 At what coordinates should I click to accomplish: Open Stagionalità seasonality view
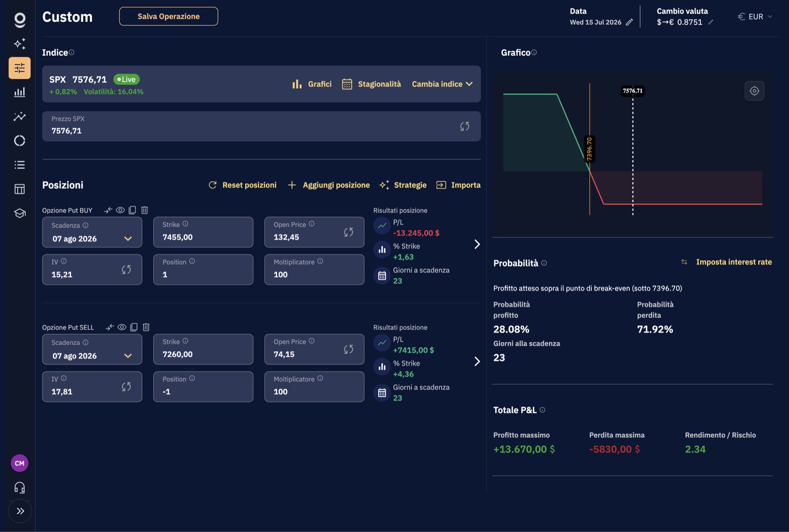(x=371, y=84)
